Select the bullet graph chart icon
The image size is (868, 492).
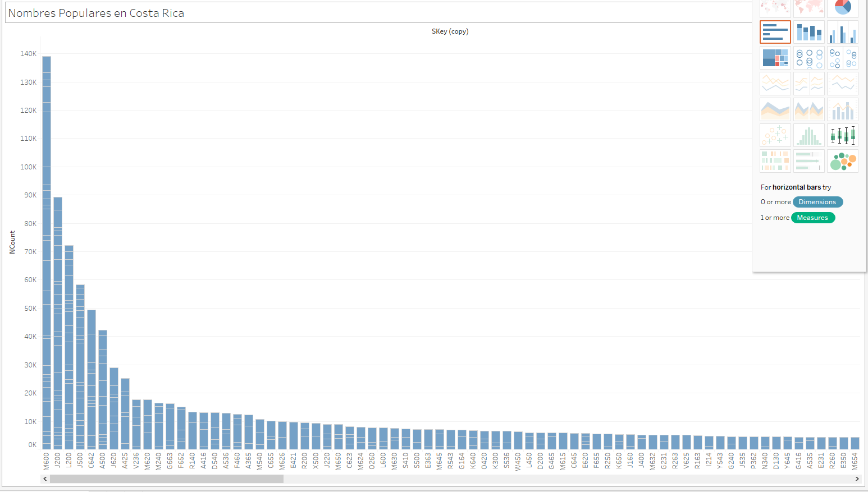[x=808, y=161]
